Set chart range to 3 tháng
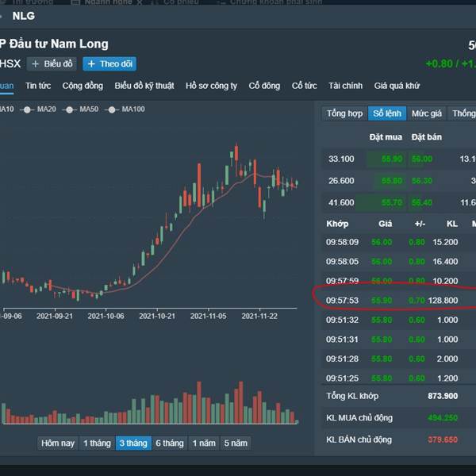The width and height of the screenshot is (476, 476). click(x=133, y=443)
